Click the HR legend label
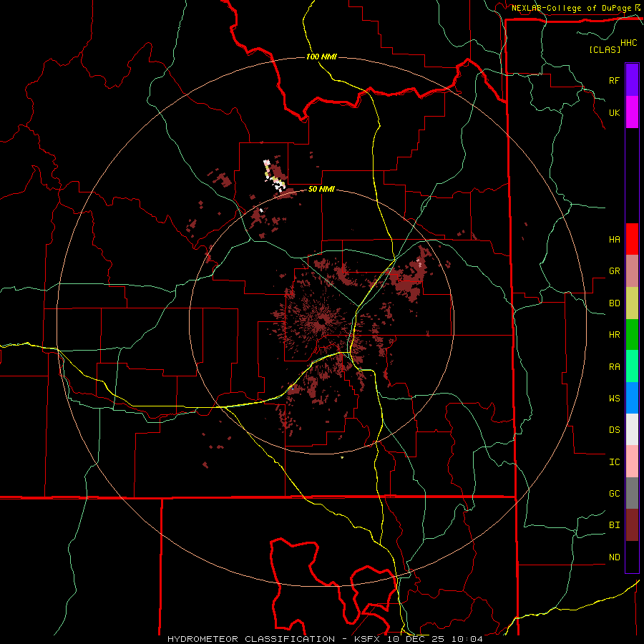 pyautogui.click(x=614, y=335)
